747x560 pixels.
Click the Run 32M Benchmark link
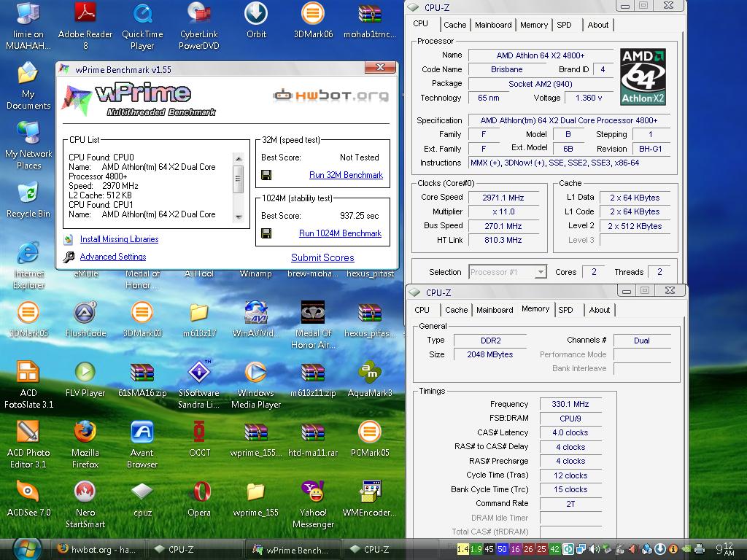346,175
